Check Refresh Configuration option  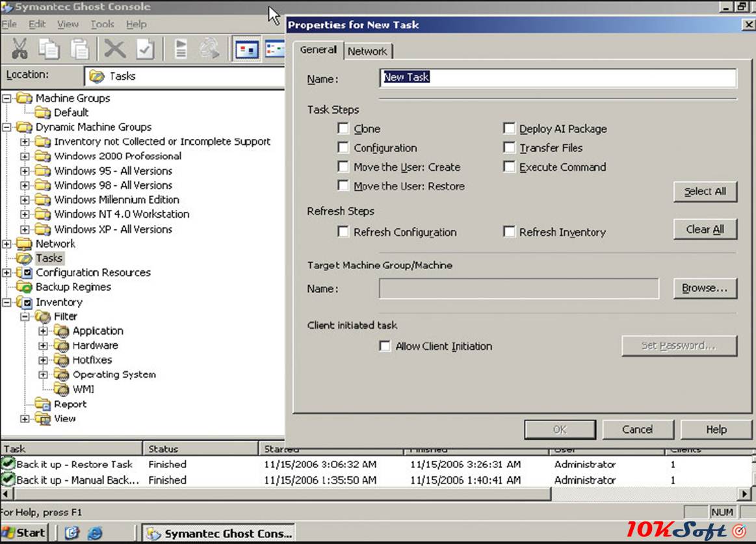click(343, 231)
